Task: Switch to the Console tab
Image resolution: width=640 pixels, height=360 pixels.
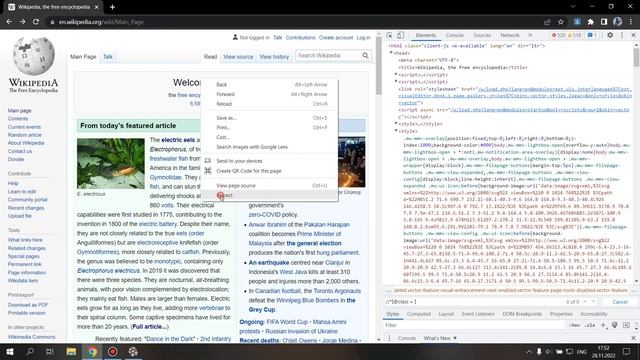Action: click(x=454, y=36)
